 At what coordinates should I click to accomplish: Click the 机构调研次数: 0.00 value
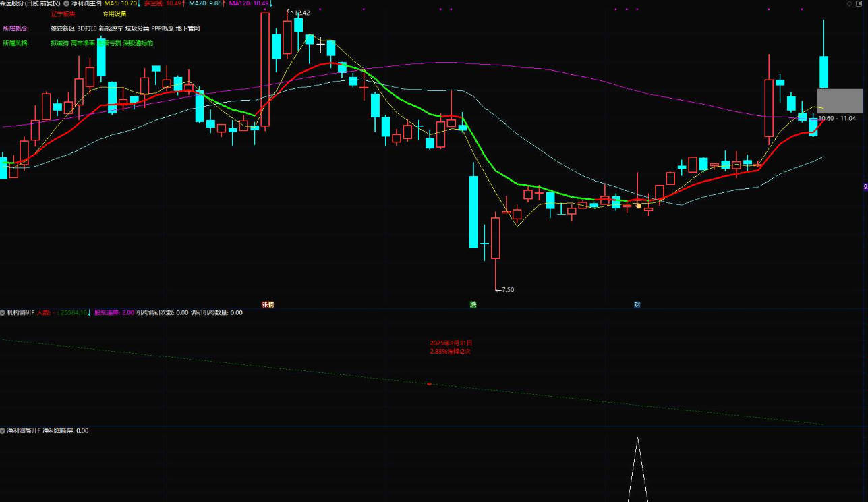coord(163,312)
